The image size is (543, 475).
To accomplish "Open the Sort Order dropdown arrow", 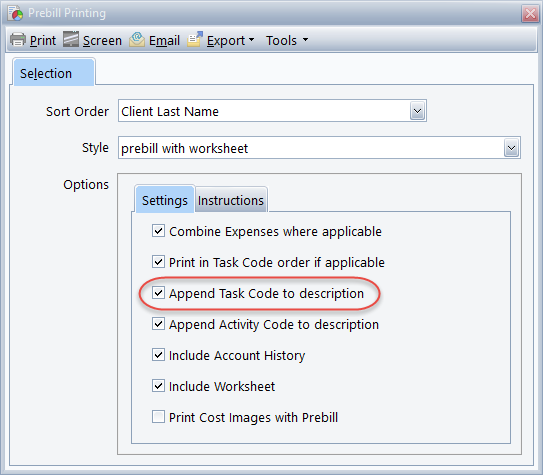I will [x=417, y=111].
